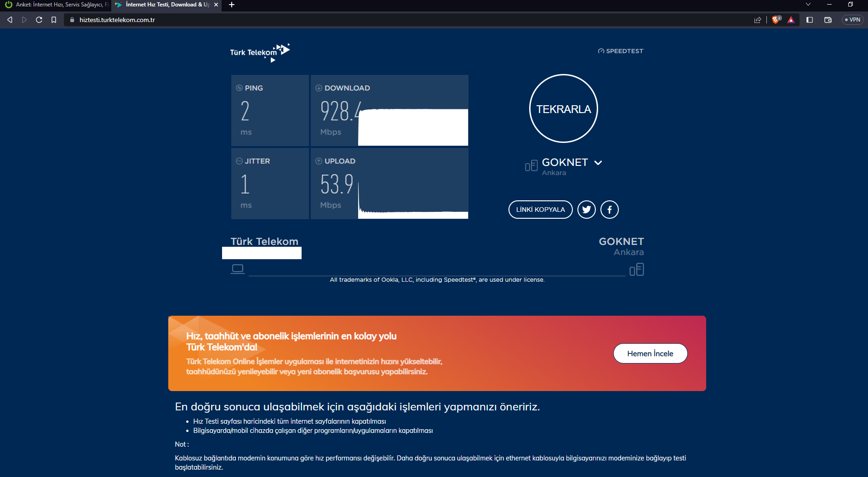Click the upload speed graph
The height and width of the screenshot is (477, 868).
413,200
